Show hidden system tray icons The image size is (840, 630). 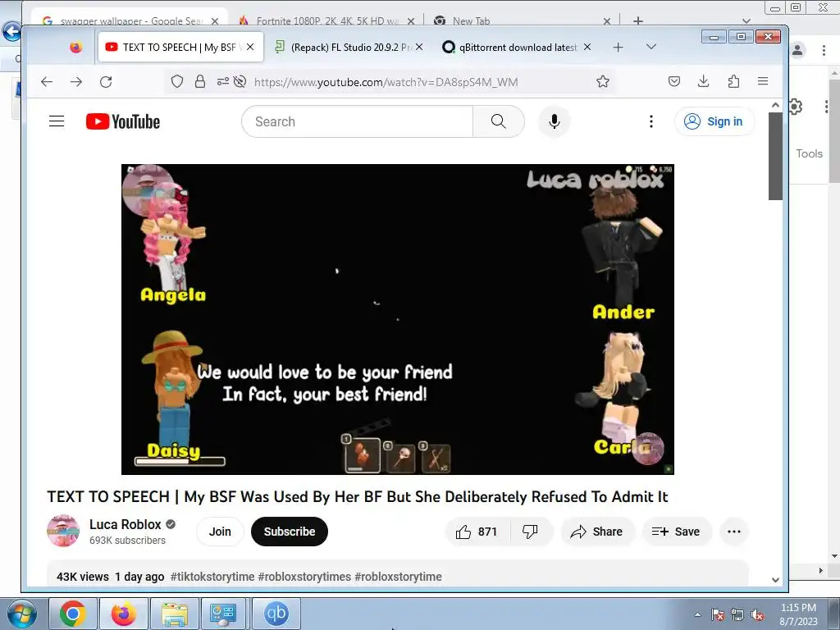coord(697,614)
